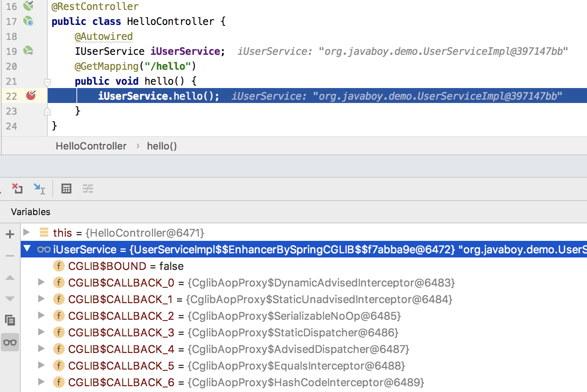Click hello() in the breadcrumb navigation
Screen dimensions: 587x392
[x=161, y=146]
